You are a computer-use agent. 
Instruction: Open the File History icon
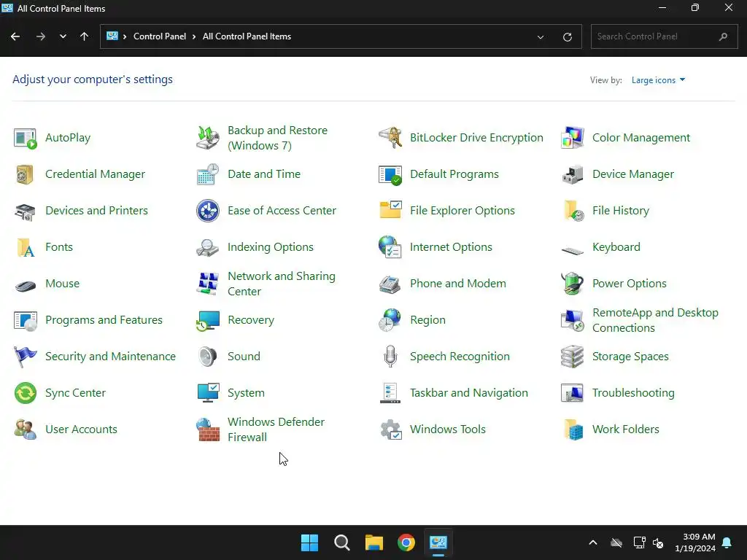click(573, 211)
